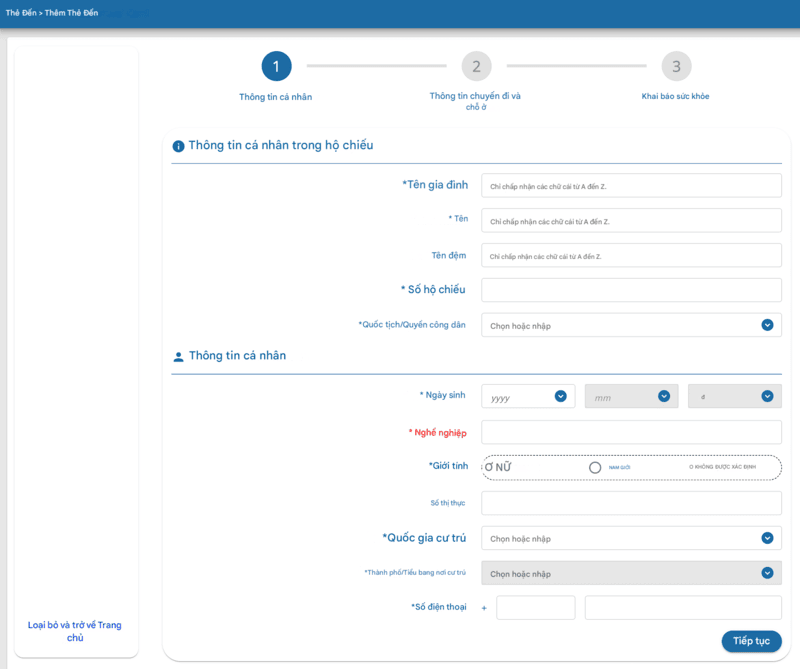Click the Số điện thoại field label
Screen dimensions: 800x669
point(439,607)
